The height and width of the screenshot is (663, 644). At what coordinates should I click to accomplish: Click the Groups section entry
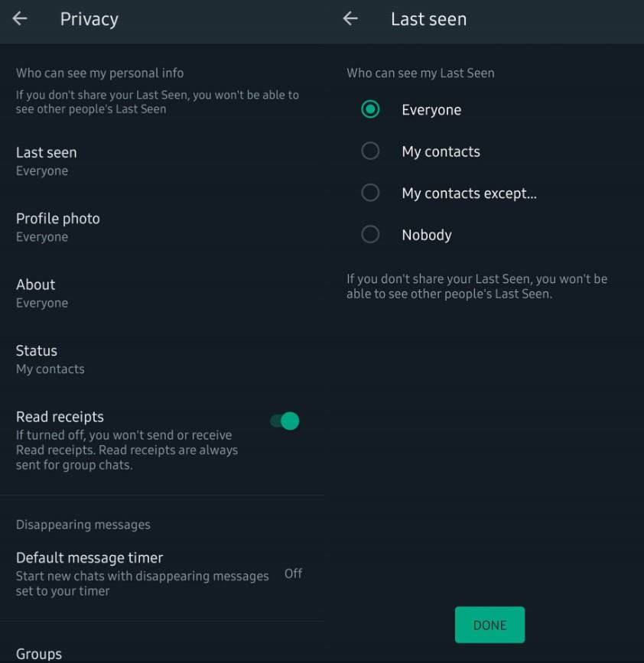click(x=38, y=654)
